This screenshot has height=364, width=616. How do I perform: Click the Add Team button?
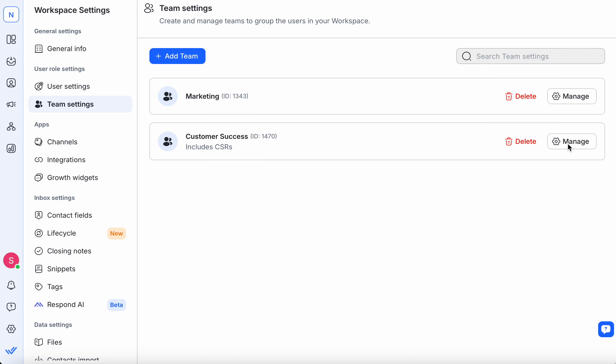click(177, 56)
